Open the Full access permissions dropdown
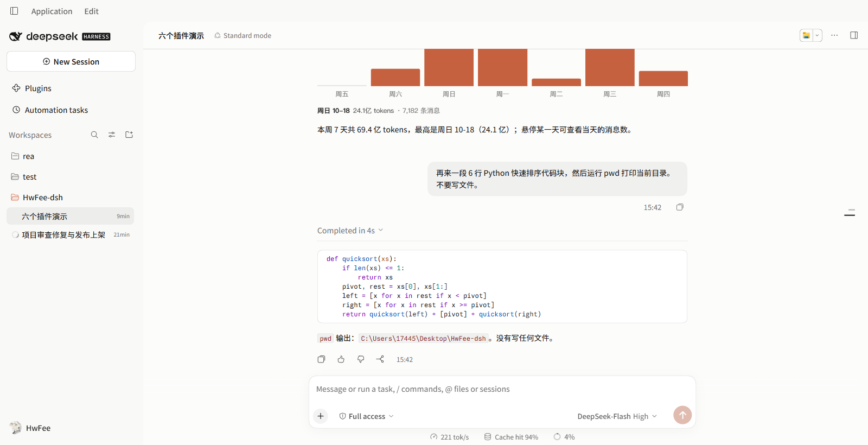 click(367, 416)
